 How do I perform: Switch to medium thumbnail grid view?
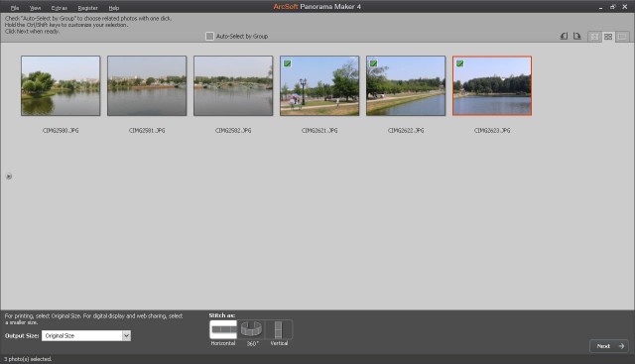608,37
